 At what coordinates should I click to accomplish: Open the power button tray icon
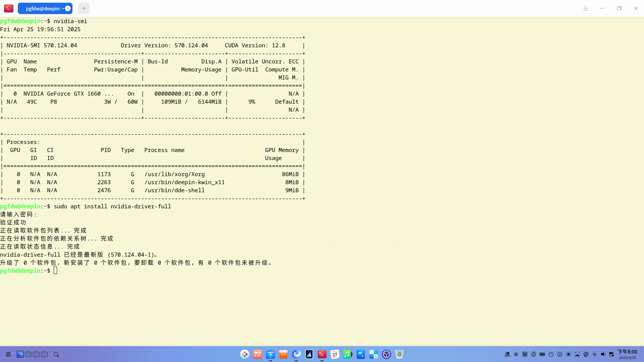tap(551, 354)
